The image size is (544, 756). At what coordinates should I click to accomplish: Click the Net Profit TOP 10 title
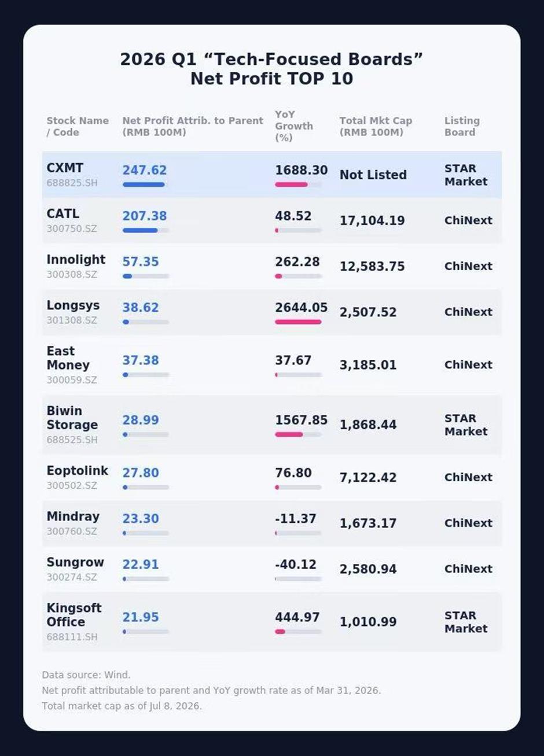coord(271,79)
